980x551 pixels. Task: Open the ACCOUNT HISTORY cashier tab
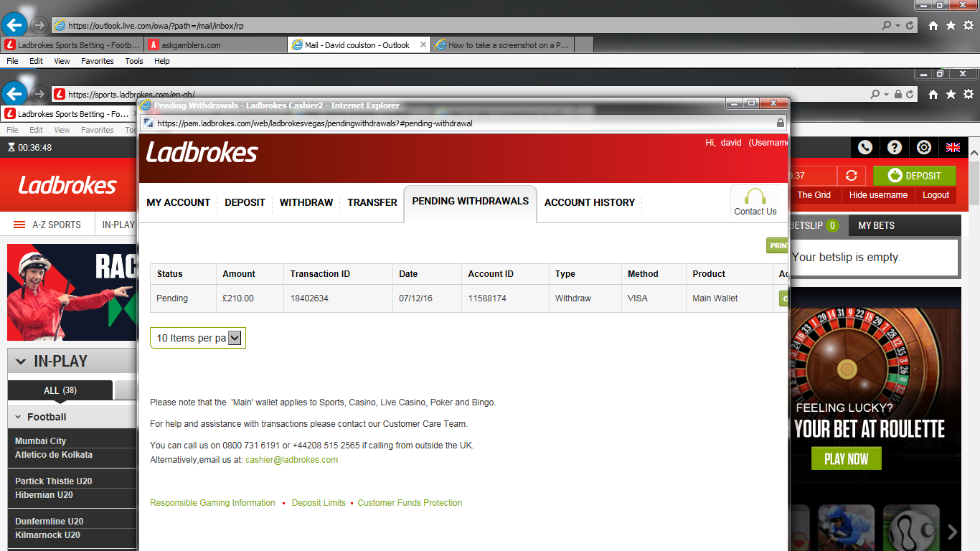[590, 202]
